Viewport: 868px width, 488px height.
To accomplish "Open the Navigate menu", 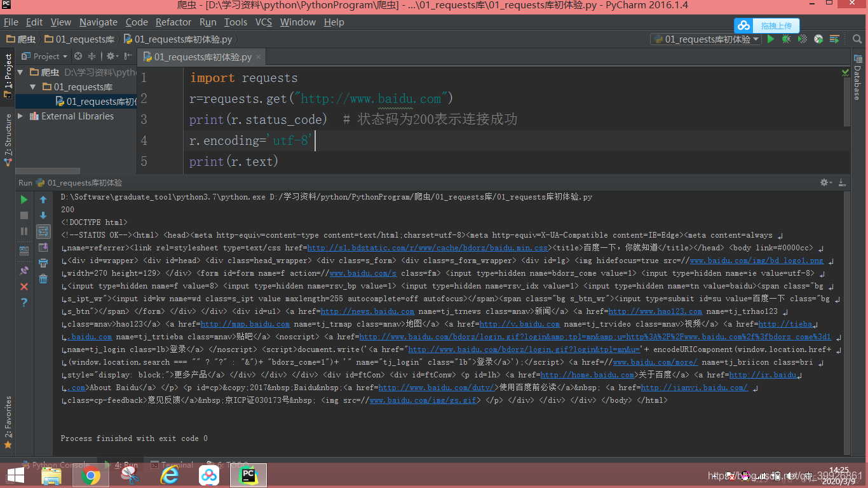I will click(x=98, y=22).
